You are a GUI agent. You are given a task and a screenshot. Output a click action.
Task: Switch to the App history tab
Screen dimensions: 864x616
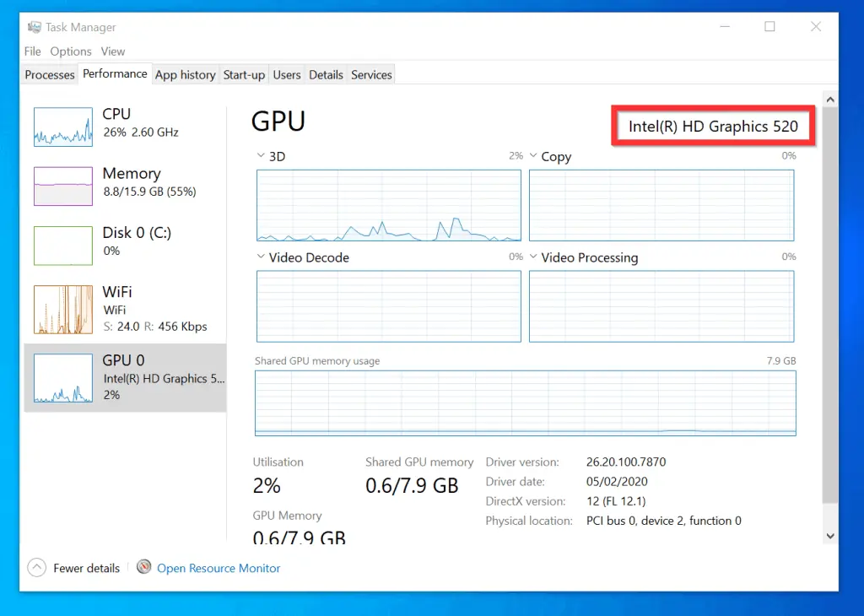point(185,74)
